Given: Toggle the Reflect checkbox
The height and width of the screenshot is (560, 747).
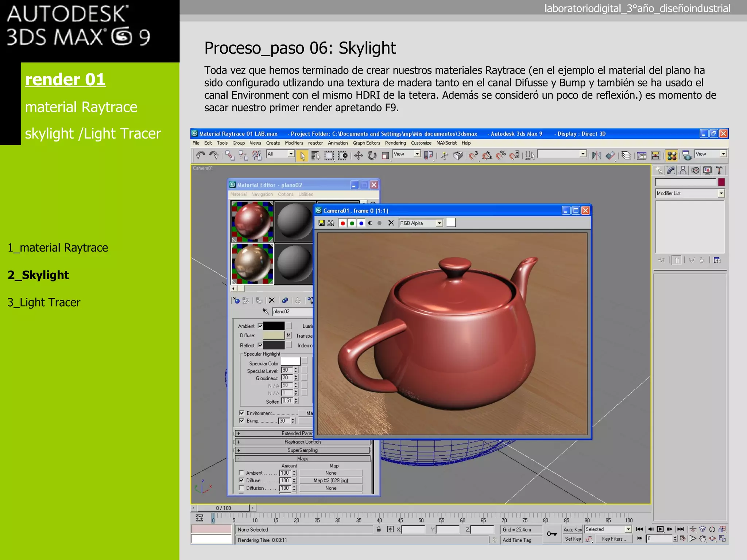Looking at the screenshot, I should pyautogui.click(x=260, y=345).
